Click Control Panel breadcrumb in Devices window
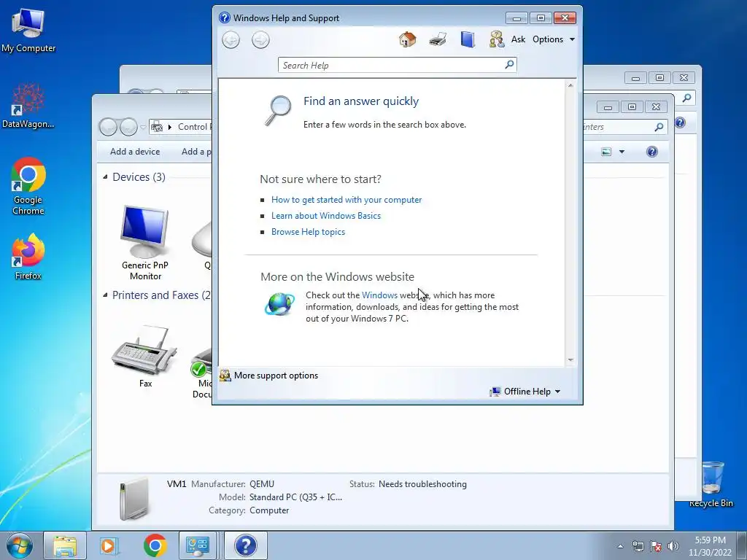747x560 pixels. pyautogui.click(x=193, y=127)
